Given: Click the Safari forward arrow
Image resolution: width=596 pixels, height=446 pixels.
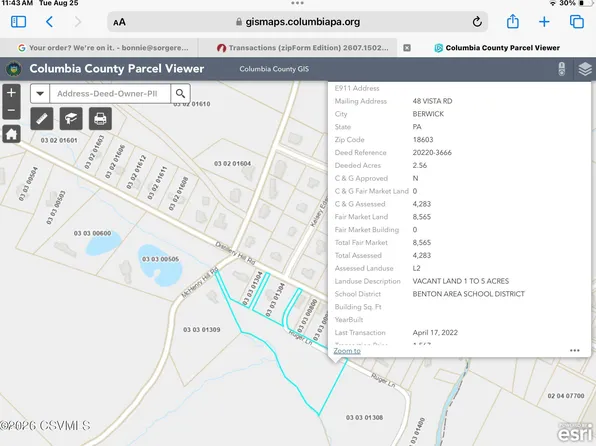Looking at the screenshot, I should (x=78, y=22).
